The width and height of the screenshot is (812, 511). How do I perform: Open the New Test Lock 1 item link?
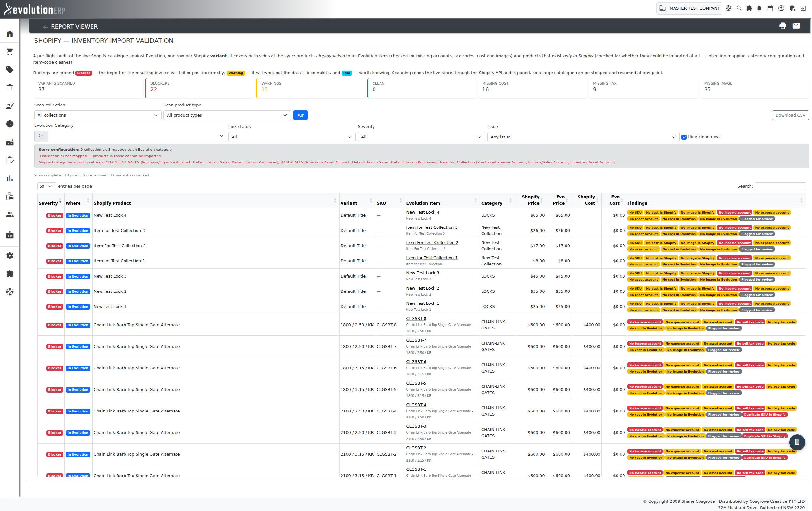point(423,303)
